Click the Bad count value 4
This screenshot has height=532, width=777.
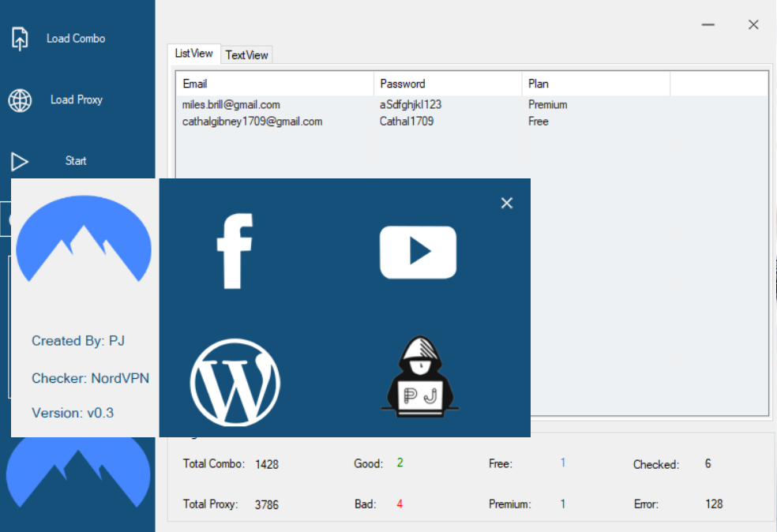(x=400, y=504)
